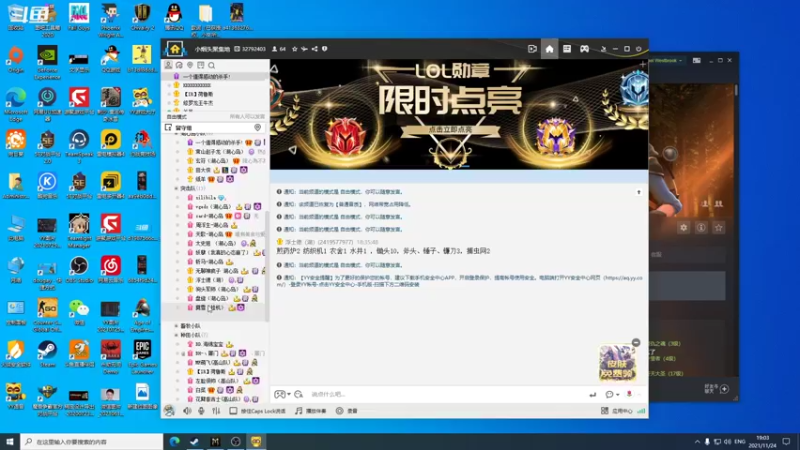The image size is (800, 450).
Task: Click the red flower gift icon
Action: click(629, 394)
